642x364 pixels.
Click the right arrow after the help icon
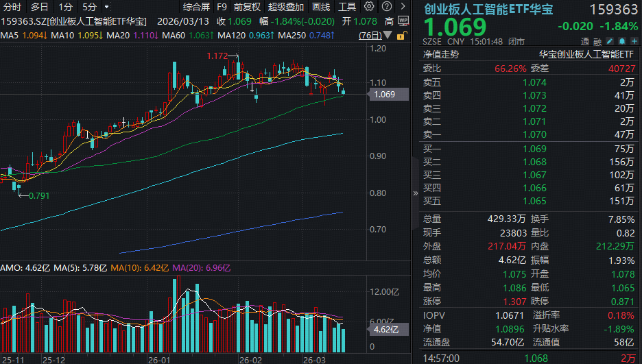[x=403, y=7]
